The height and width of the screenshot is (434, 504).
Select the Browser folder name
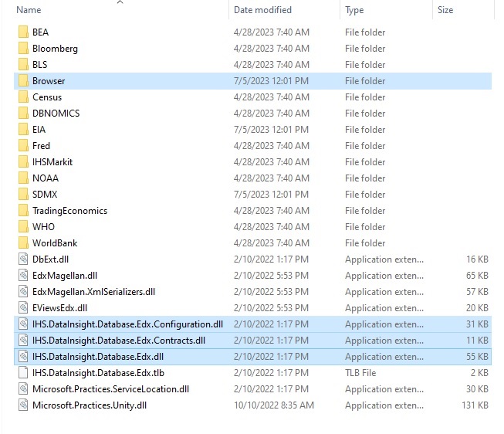pyautogui.click(x=49, y=81)
